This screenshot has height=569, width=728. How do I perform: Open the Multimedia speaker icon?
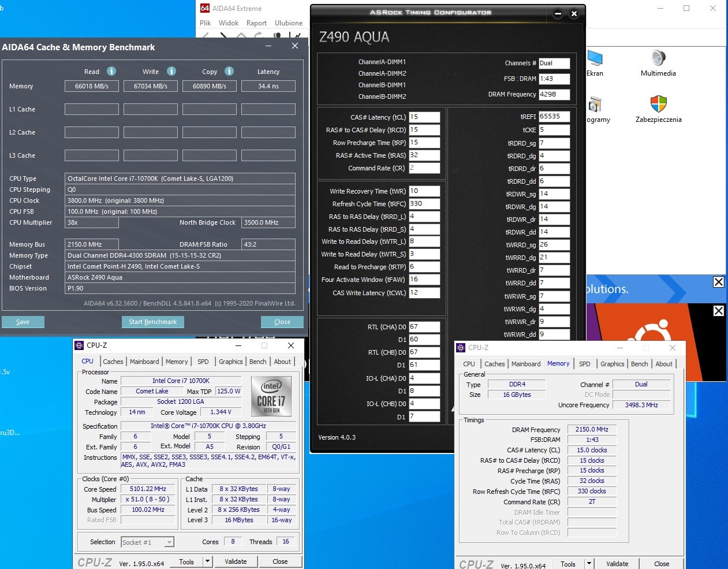tap(658, 58)
